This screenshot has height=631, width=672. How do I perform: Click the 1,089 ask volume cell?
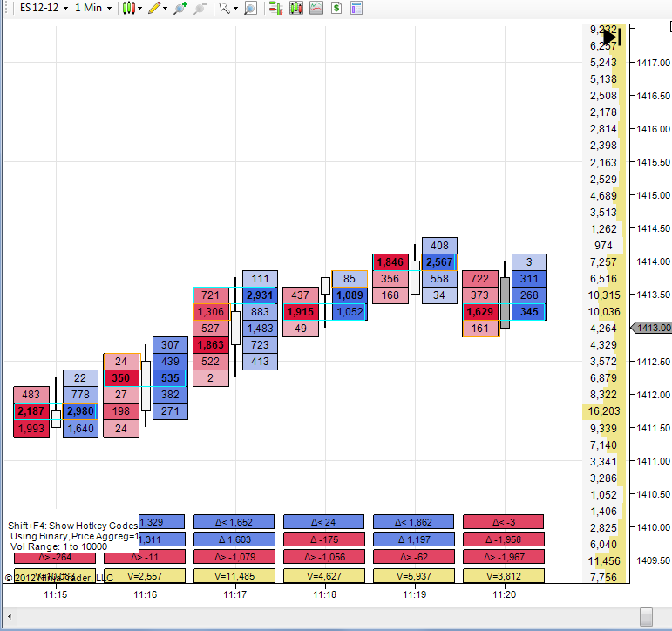(350, 295)
